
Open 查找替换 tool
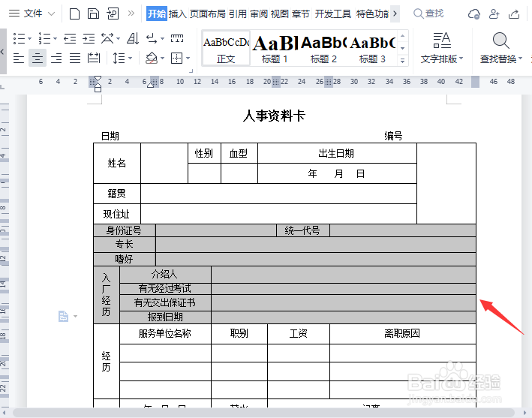pos(500,48)
